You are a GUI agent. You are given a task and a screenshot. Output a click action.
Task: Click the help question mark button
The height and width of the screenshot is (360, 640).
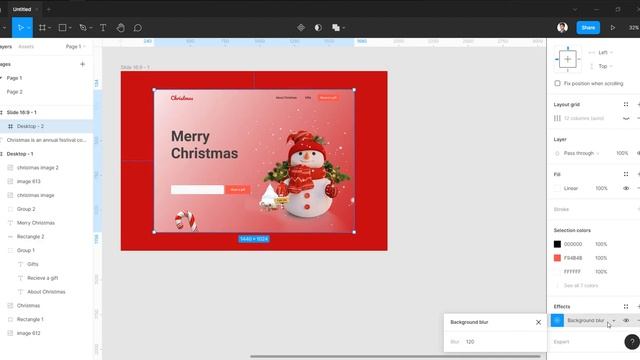632,342
